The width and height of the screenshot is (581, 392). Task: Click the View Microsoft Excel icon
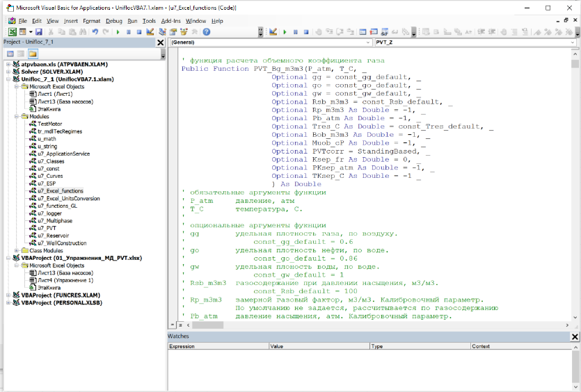[x=12, y=32]
